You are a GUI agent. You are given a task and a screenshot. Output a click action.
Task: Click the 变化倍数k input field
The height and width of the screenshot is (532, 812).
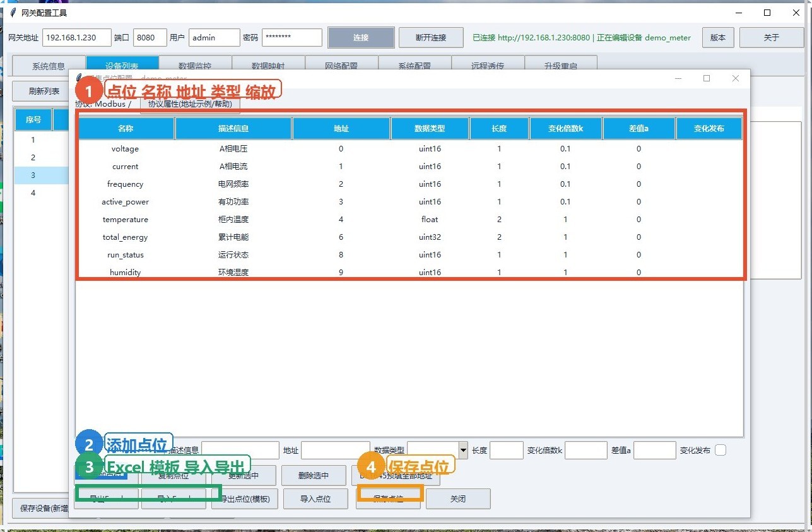pyautogui.click(x=586, y=450)
